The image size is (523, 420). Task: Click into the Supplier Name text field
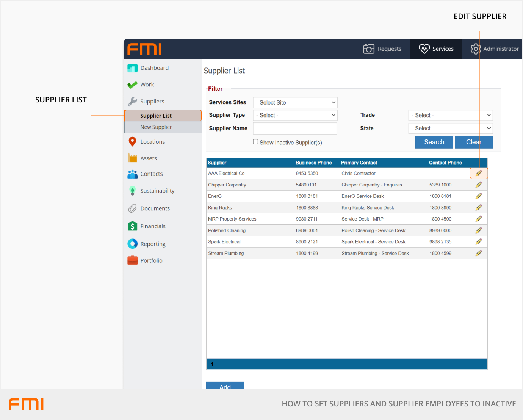295,129
